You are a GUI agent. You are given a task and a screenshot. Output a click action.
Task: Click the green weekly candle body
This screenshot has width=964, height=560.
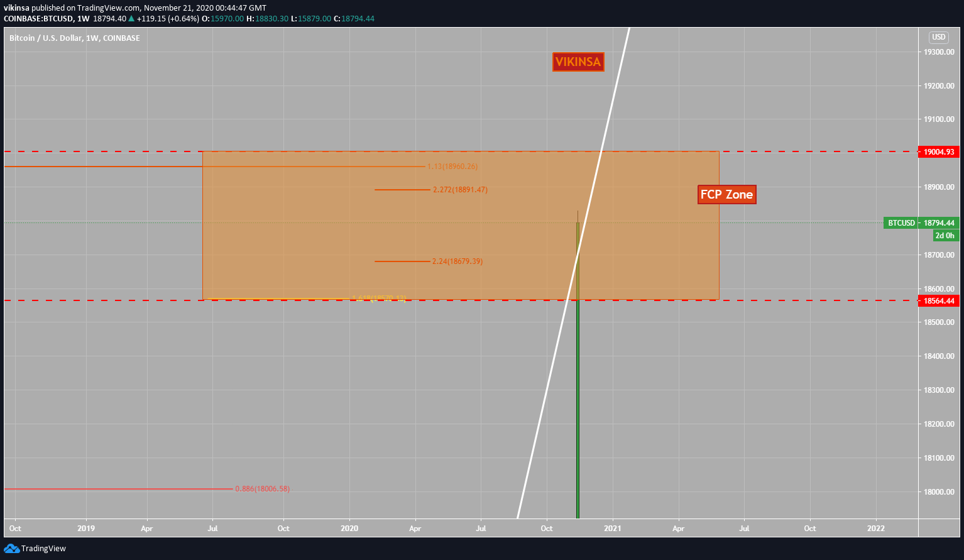coord(578,371)
